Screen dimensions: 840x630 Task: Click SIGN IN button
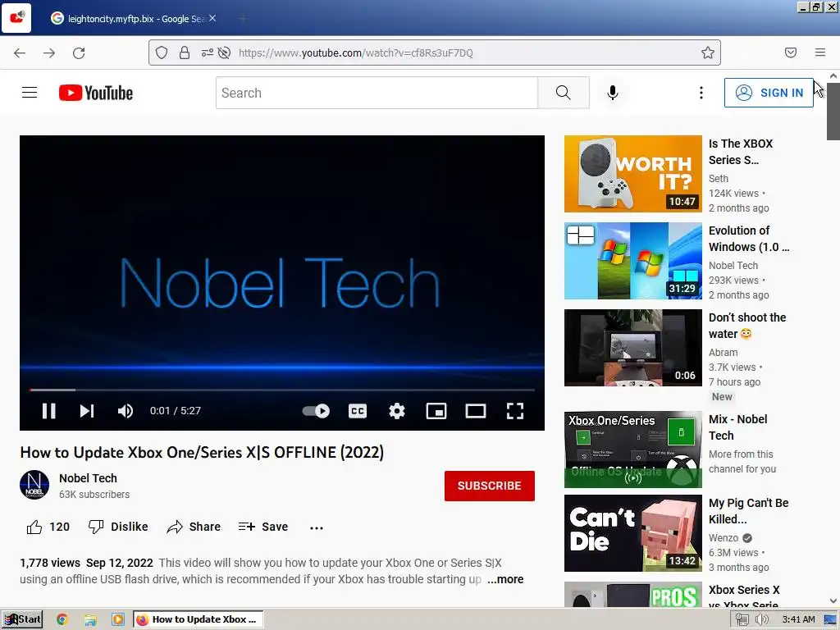[769, 93]
